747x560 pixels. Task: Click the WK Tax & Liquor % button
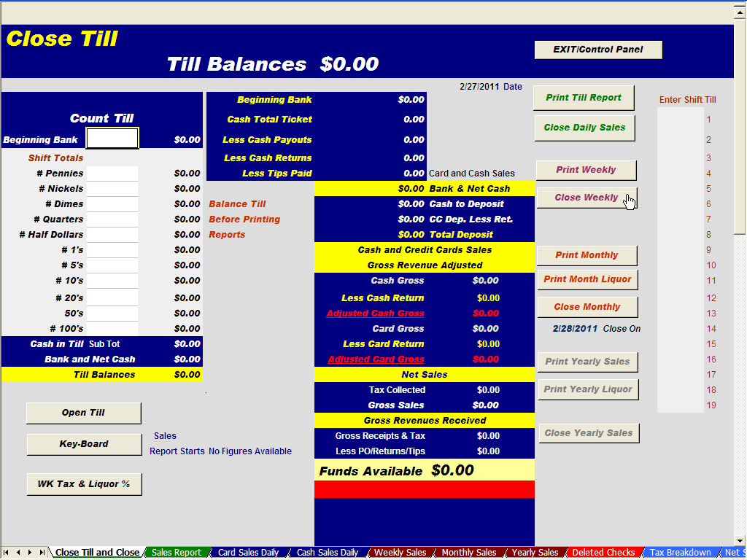point(84,484)
